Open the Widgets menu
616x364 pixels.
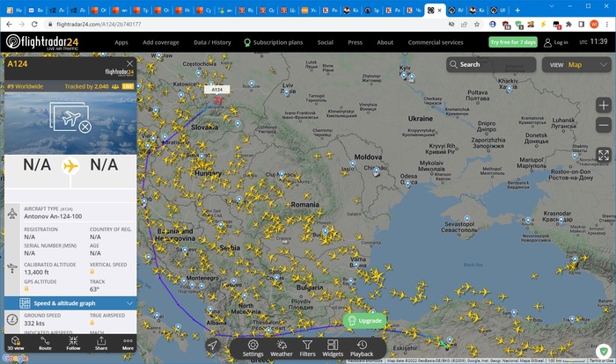(333, 348)
